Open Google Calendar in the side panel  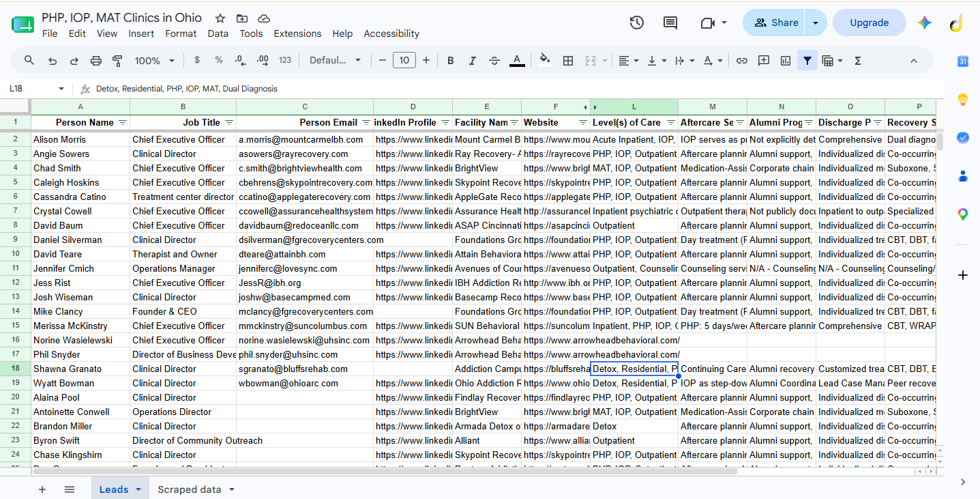pyautogui.click(x=962, y=61)
